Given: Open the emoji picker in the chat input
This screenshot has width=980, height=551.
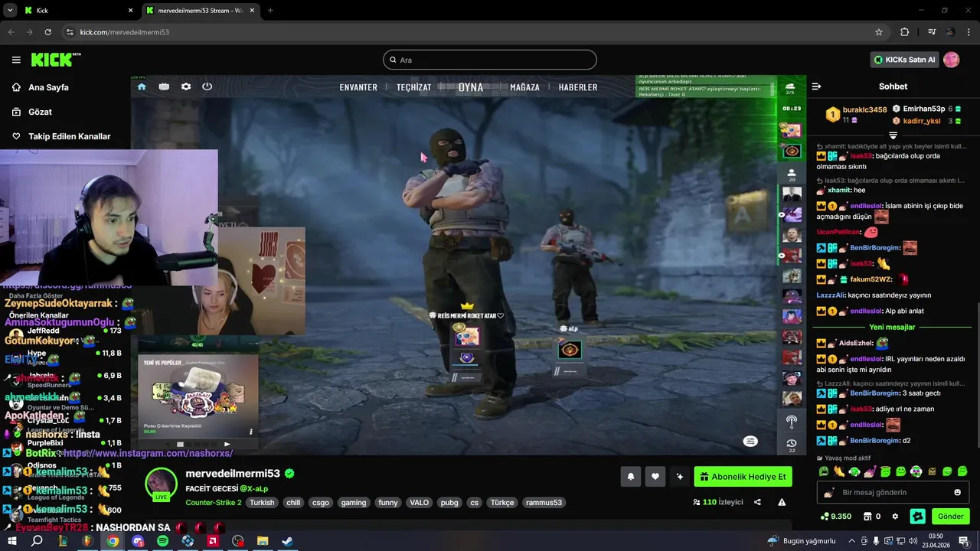Looking at the screenshot, I should 957,492.
